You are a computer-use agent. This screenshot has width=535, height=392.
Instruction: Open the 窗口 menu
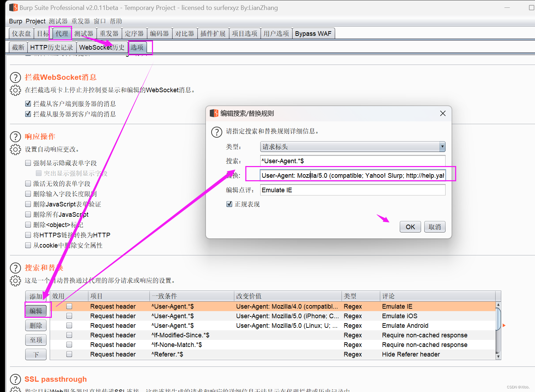point(100,21)
